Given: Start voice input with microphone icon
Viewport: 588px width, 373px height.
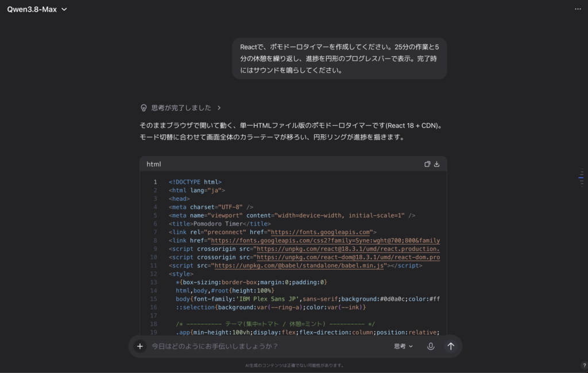Looking at the screenshot, I should tap(431, 347).
